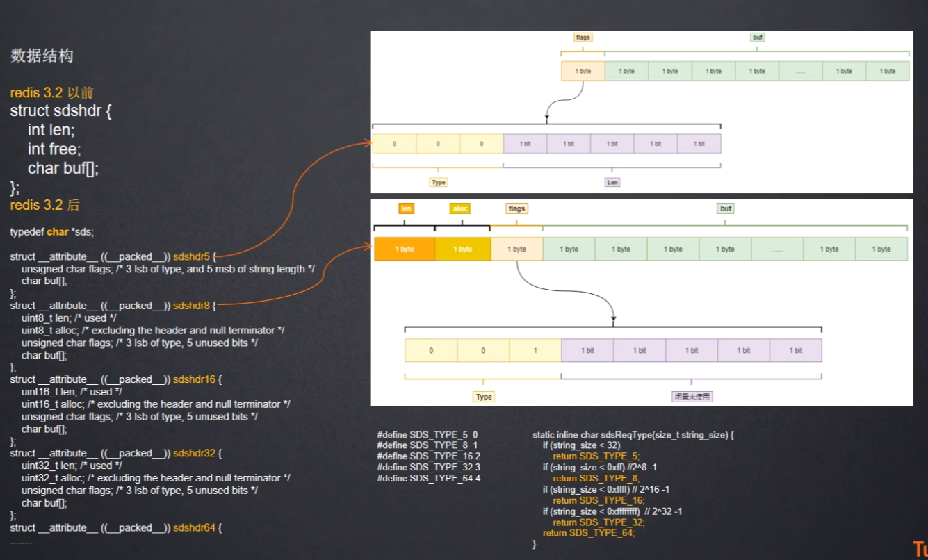Click the "#define SDS_TYPE_8 1" line

coord(428,445)
